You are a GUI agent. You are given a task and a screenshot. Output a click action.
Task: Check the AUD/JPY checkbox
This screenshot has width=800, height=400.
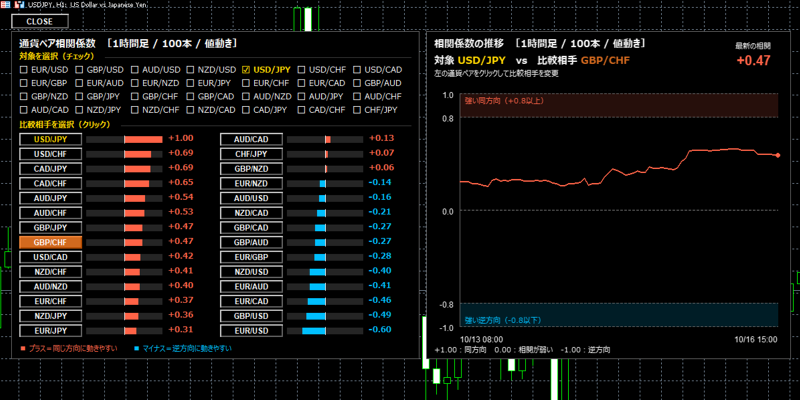tap(302, 96)
